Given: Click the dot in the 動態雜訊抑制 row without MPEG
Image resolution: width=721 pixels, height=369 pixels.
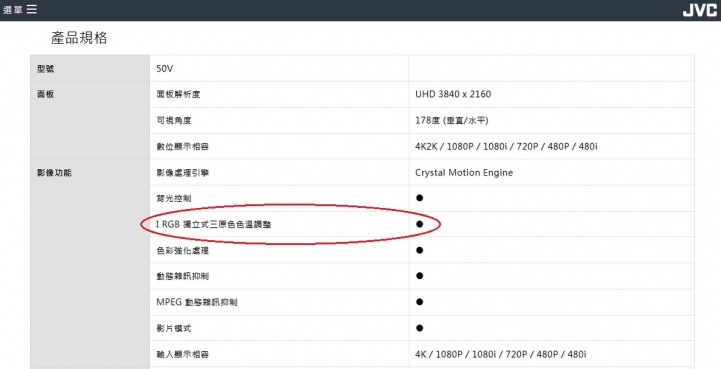Looking at the screenshot, I should click(419, 276).
